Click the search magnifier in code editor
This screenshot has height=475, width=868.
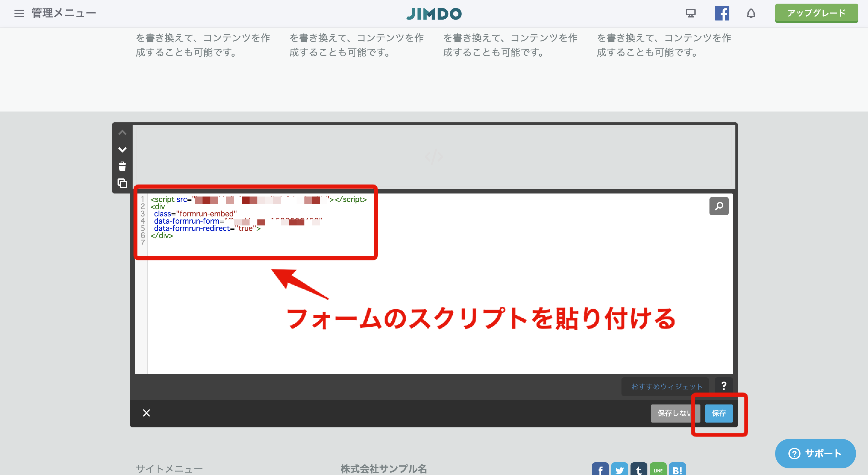[719, 206]
